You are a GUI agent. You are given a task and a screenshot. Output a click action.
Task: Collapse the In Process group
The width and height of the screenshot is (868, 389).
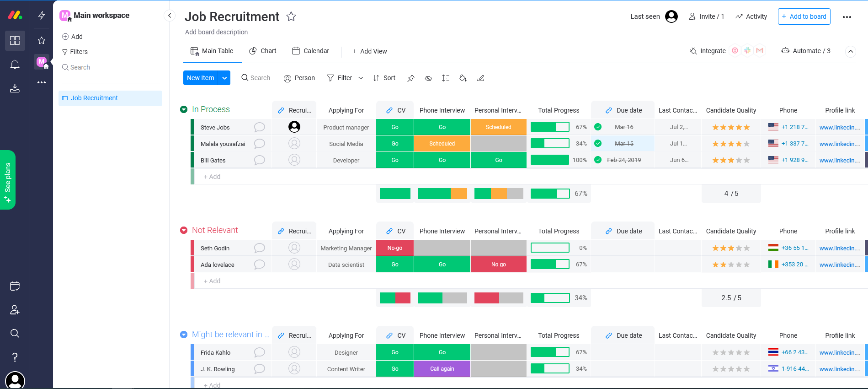tap(184, 109)
